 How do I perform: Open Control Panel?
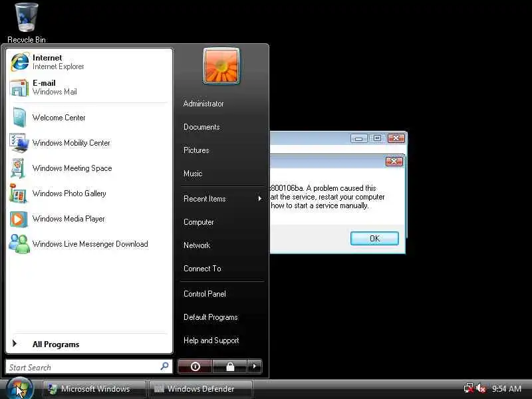pos(205,294)
